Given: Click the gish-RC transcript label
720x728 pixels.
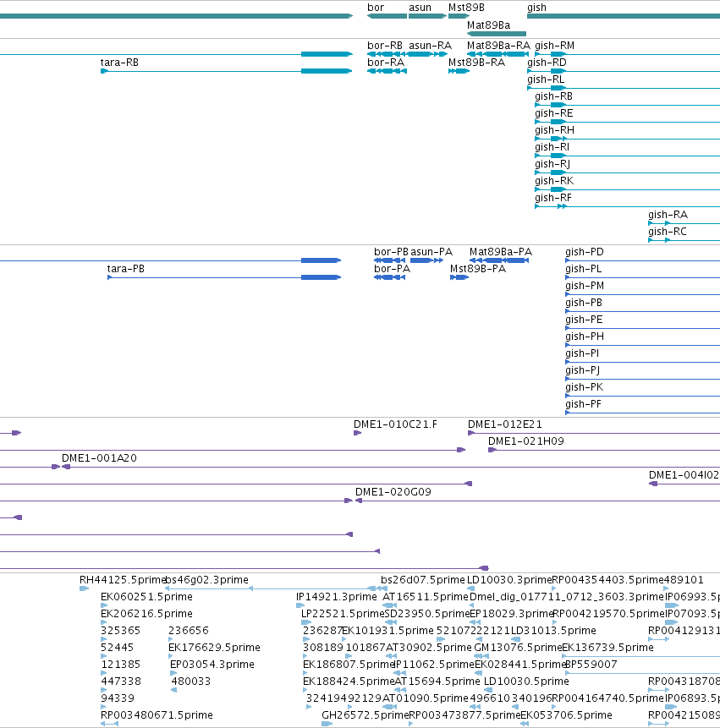Looking at the screenshot, I should click(668, 231).
